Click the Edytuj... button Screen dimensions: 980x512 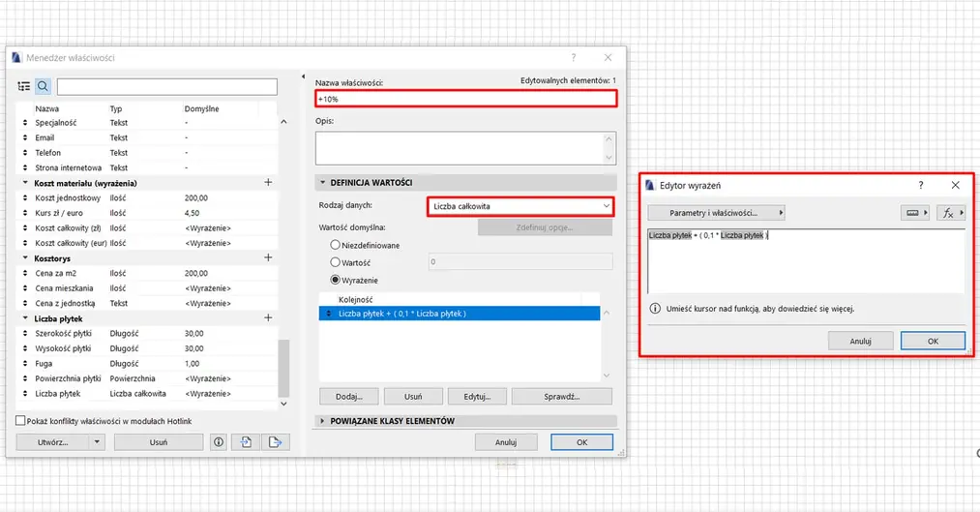[477, 397]
